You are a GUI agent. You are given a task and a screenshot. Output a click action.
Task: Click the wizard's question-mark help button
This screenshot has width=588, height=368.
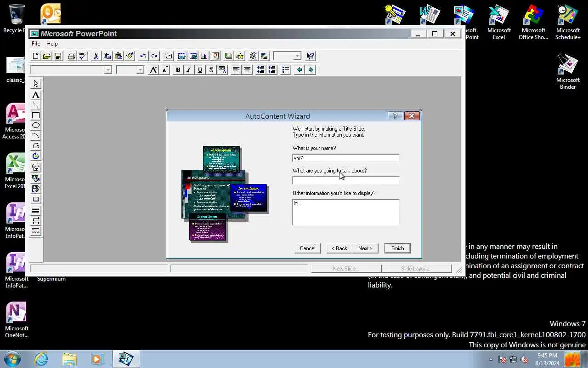coord(395,116)
